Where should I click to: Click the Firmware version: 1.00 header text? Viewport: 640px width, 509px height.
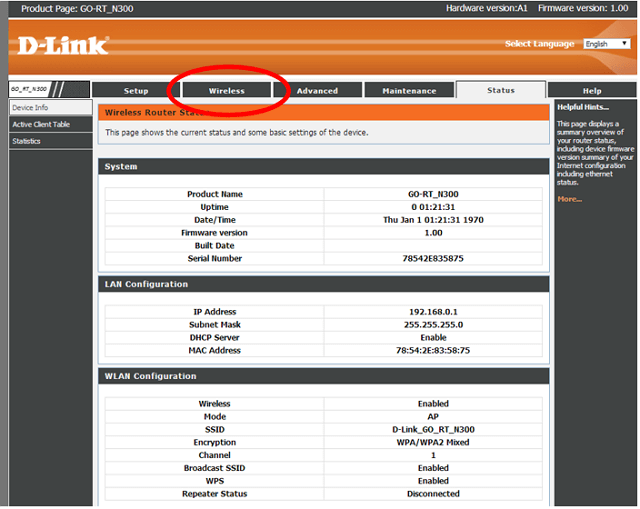coord(583,8)
